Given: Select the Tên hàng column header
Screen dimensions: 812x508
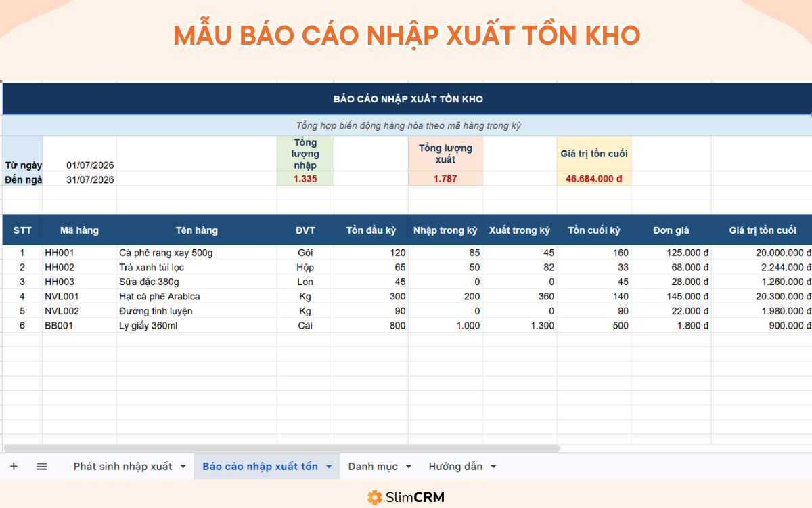Looking at the screenshot, I should (197, 230).
